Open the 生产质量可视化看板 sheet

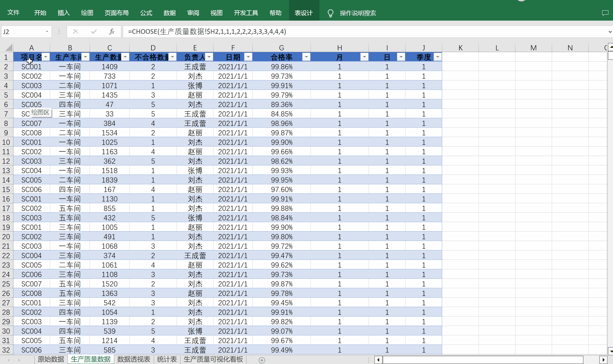213,359
